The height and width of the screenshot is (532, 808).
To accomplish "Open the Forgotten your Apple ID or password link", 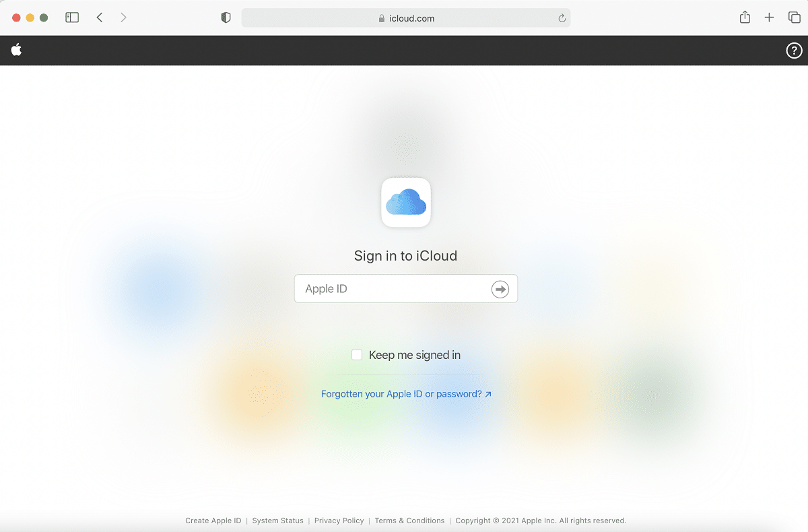I will tap(405, 393).
